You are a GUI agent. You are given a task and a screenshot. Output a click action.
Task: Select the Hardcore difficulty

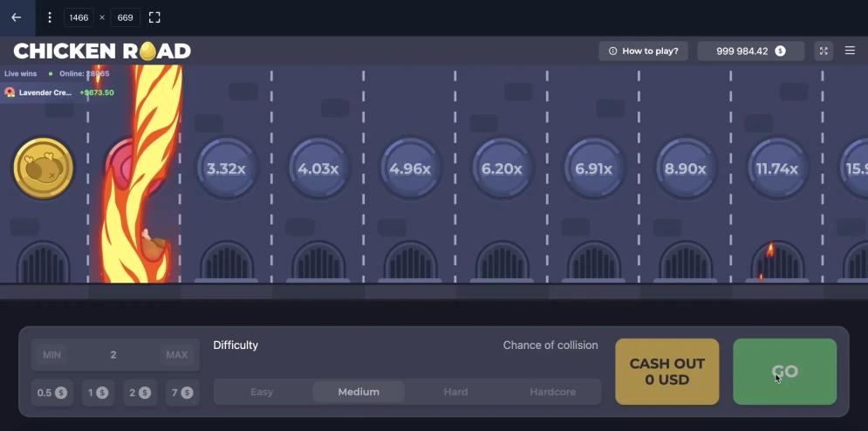point(552,392)
